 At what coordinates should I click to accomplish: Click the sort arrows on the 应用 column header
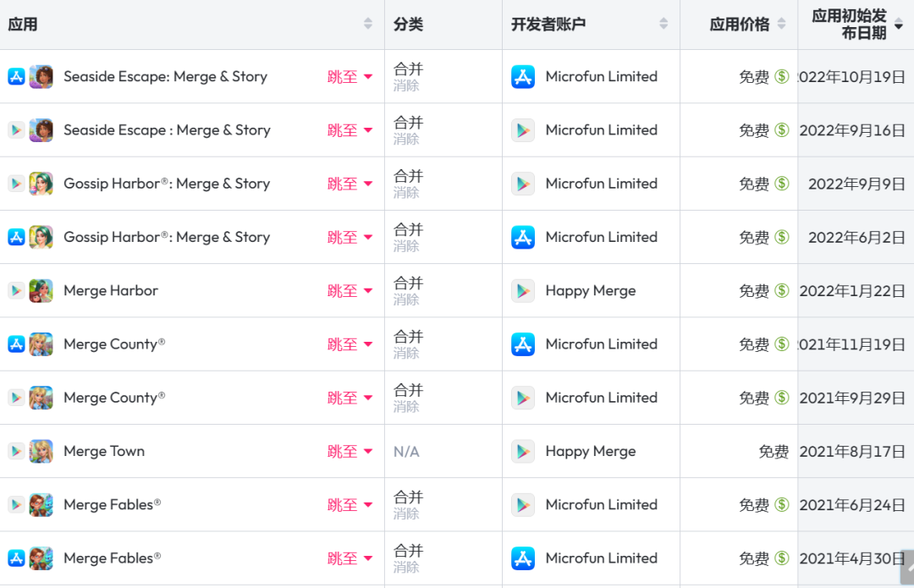pos(367,24)
